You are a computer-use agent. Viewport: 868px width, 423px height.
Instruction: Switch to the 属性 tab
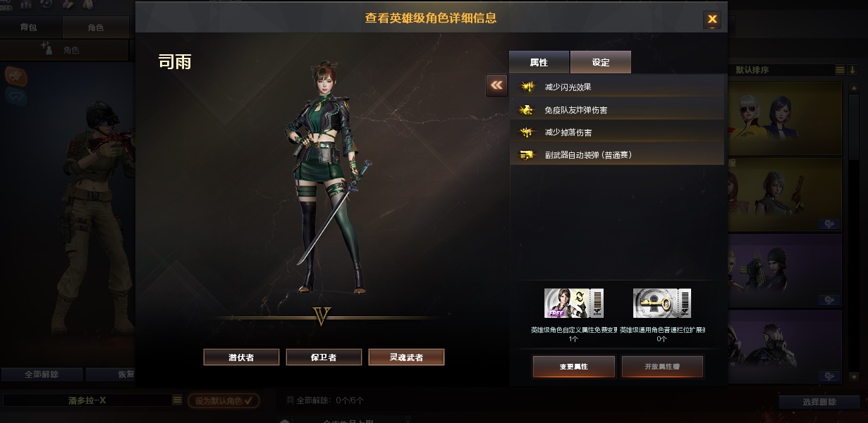pos(539,62)
